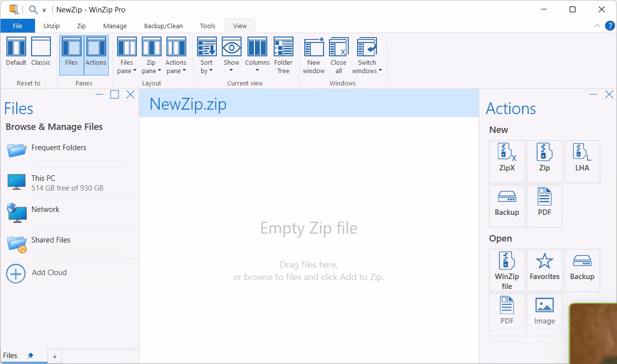
Task: Switch to the Backup/Clean tab
Action: click(164, 26)
